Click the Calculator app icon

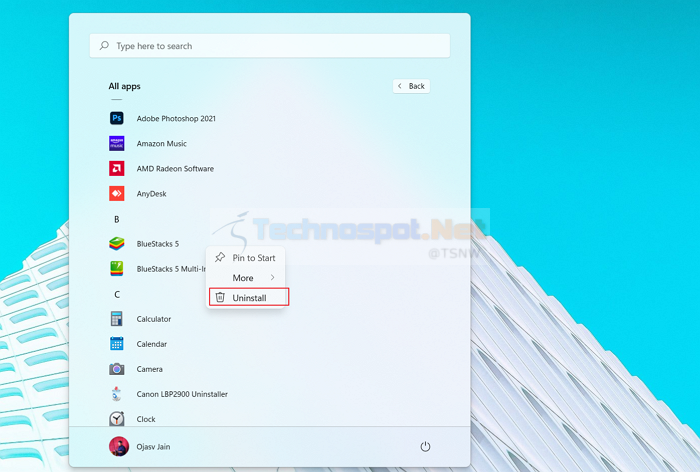pos(117,319)
